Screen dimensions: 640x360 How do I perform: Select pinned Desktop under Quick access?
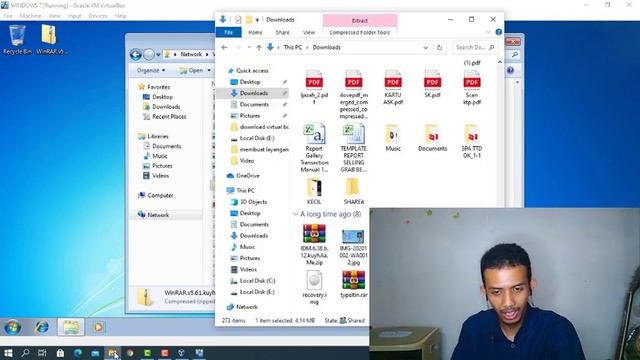click(x=250, y=82)
